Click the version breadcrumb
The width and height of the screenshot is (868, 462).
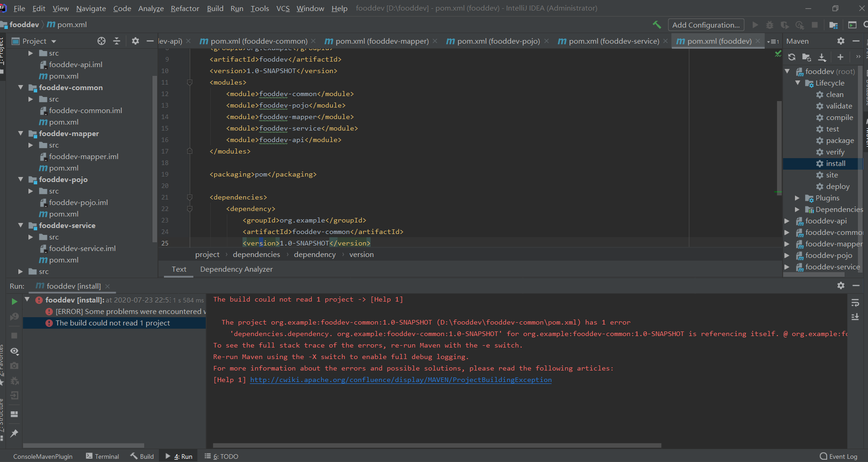click(x=361, y=254)
